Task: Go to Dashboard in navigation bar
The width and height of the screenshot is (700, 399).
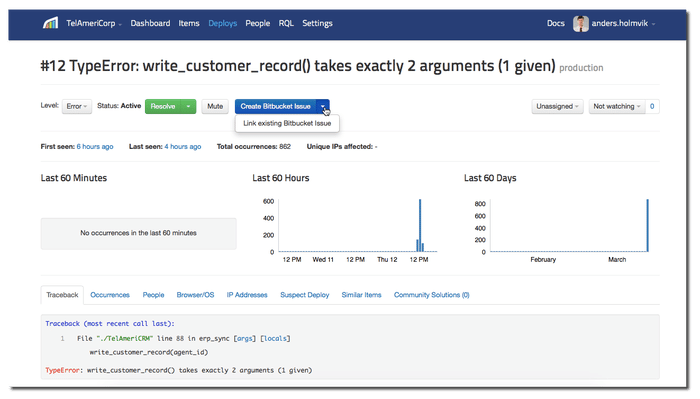Action: (x=150, y=23)
